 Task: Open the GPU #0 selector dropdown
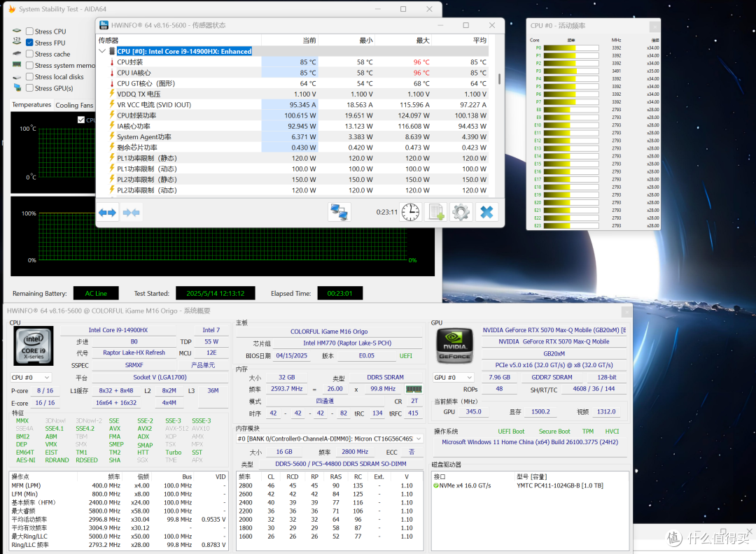pos(453,377)
